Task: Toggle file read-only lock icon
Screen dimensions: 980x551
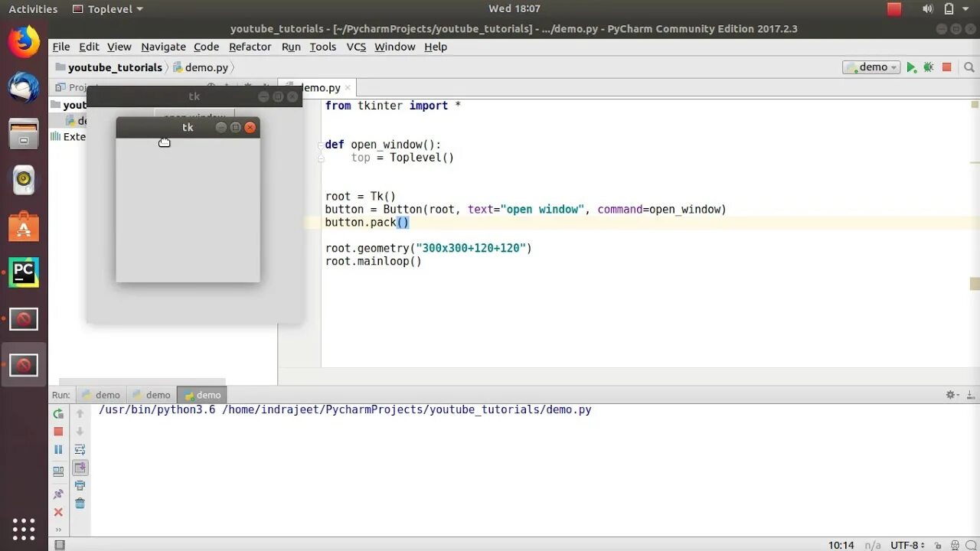Action: click(x=938, y=545)
